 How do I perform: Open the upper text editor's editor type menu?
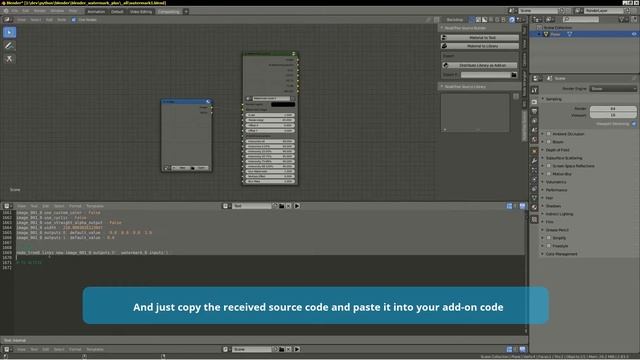point(8,206)
